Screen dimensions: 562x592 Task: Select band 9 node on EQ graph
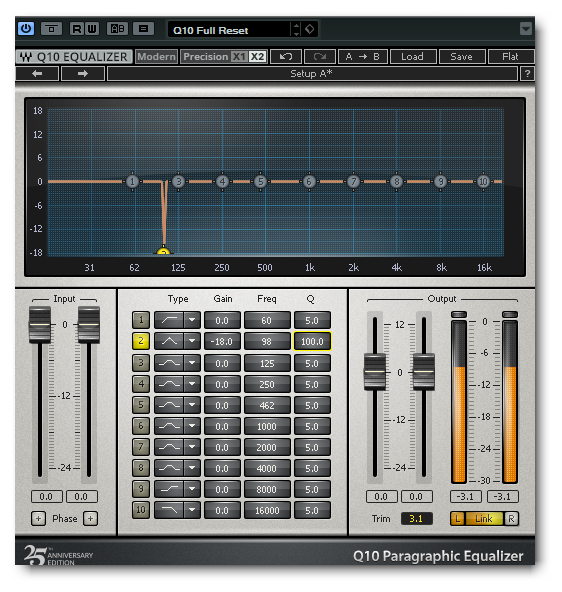tap(440, 182)
